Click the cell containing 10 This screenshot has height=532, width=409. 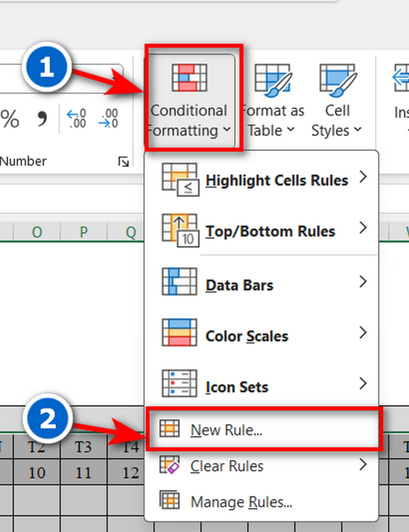[x=37, y=472]
